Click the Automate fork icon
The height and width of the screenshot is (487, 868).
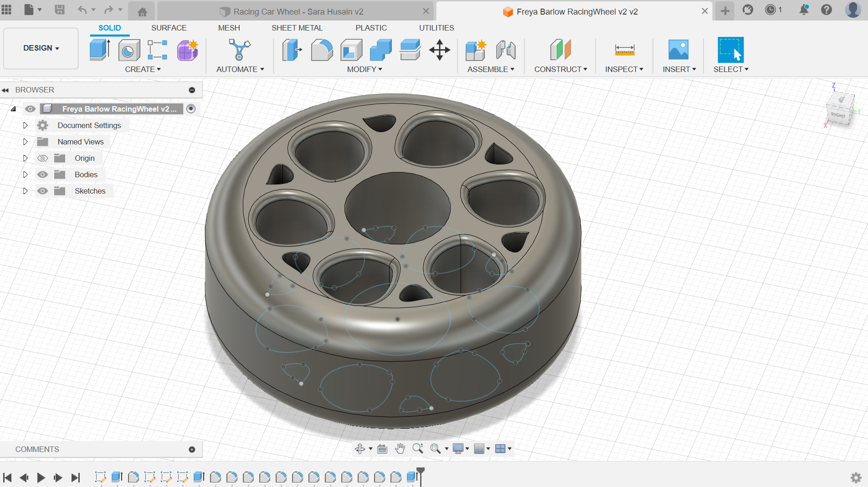(x=240, y=50)
